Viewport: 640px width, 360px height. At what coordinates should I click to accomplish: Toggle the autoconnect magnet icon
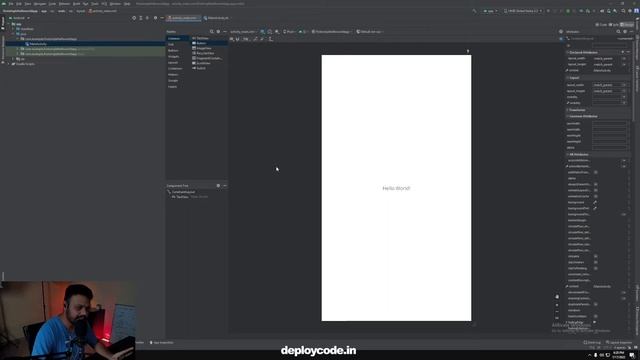[x=238, y=39]
